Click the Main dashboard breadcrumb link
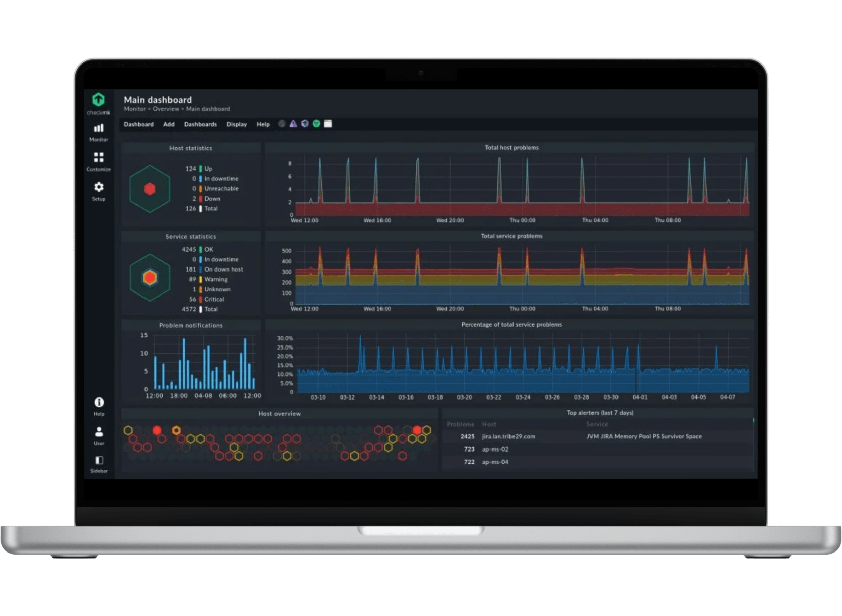This screenshot has width=842, height=616. [208, 109]
